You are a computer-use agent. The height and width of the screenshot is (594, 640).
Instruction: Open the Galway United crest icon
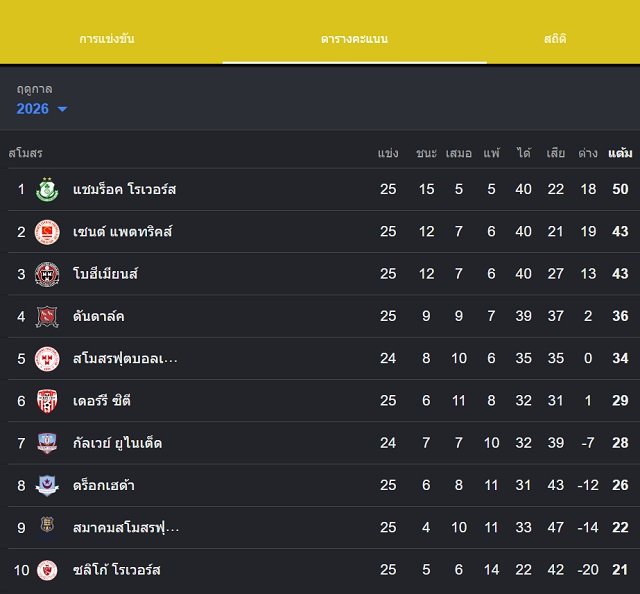point(47,443)
